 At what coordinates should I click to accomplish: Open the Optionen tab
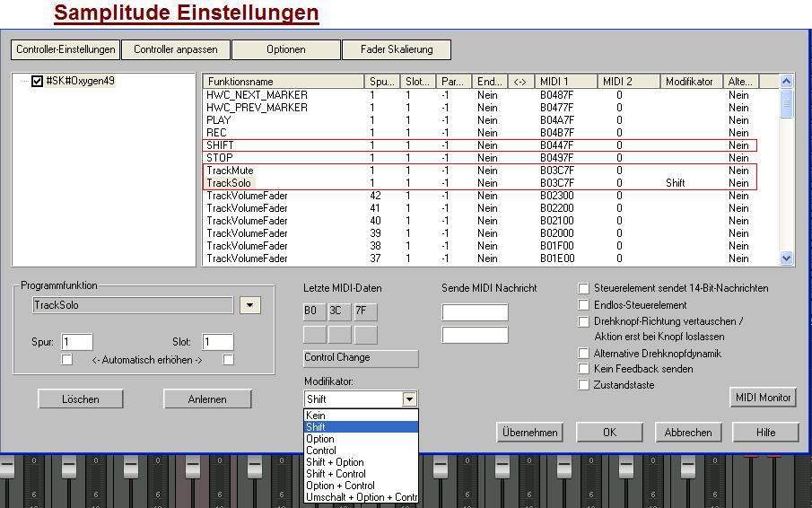point(286,49)
